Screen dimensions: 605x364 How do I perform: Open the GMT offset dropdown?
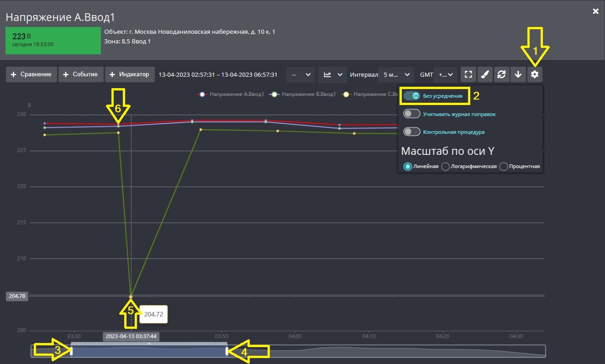pyautogui.click(x=445, y=74)
